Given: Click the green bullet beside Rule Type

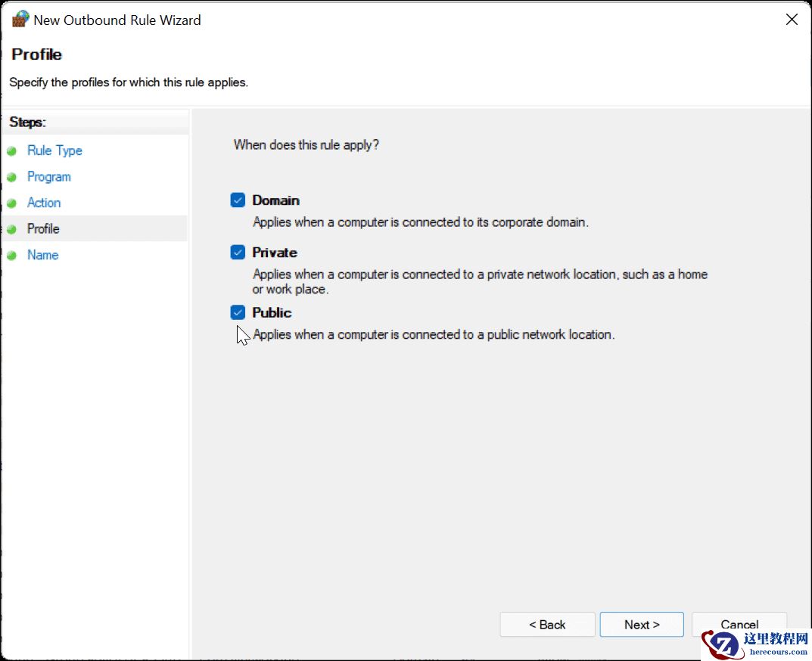Looking at the screenshot, I should 12,151.
